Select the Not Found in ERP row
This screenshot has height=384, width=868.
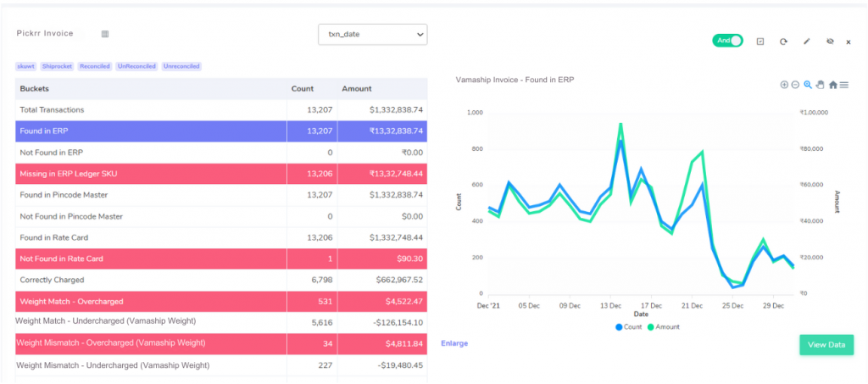point(221,153)
